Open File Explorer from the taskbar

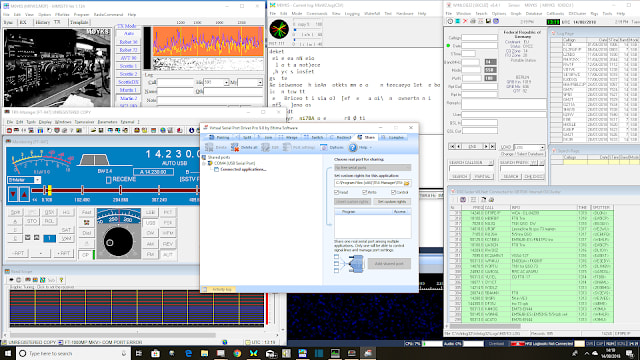(x=204, y=353)
